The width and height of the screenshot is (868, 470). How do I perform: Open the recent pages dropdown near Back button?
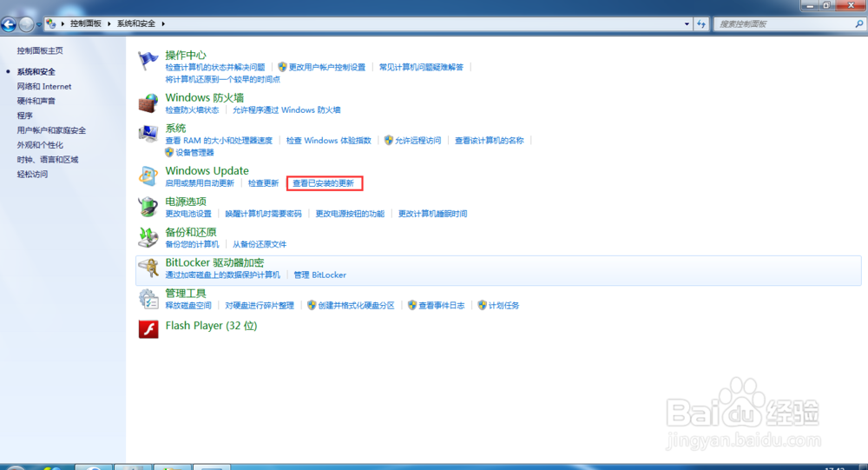click(39, 24)
